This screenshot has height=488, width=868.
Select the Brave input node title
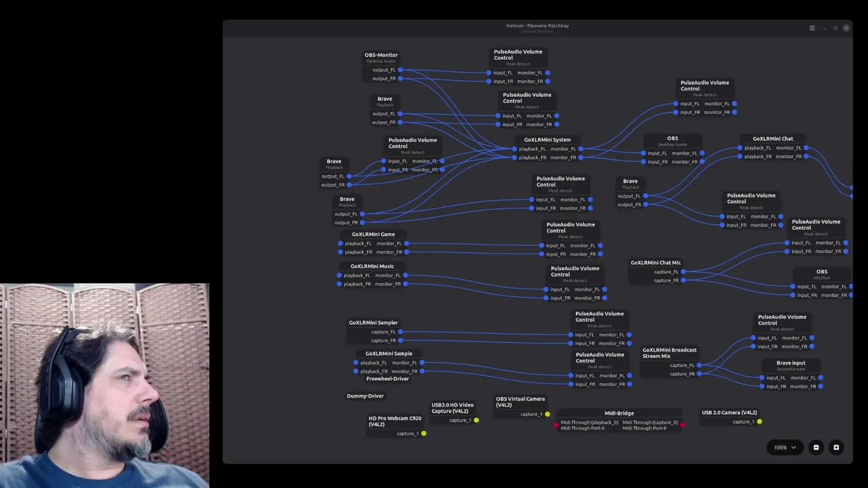click(791, 363)
